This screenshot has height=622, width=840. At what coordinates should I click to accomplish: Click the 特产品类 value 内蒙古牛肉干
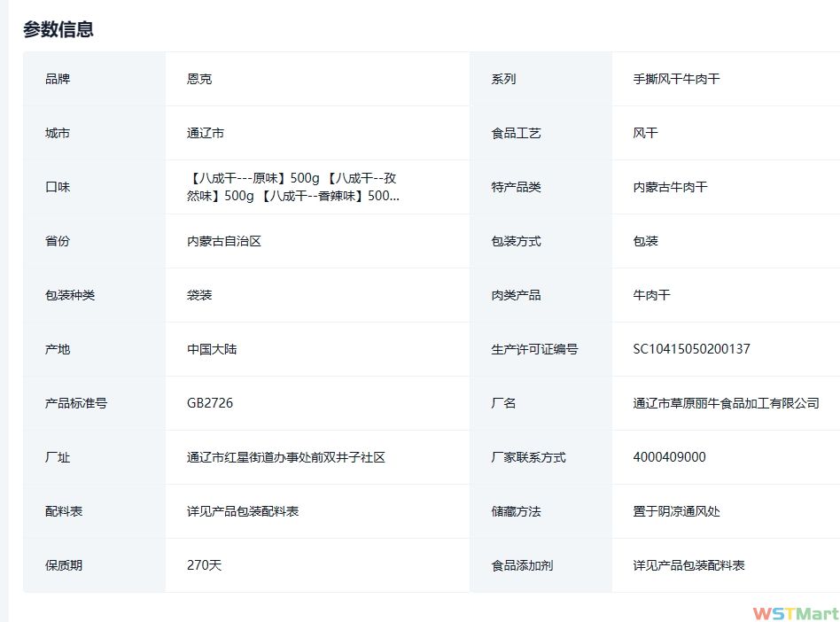pyautogui.click(x=670, y=187)
